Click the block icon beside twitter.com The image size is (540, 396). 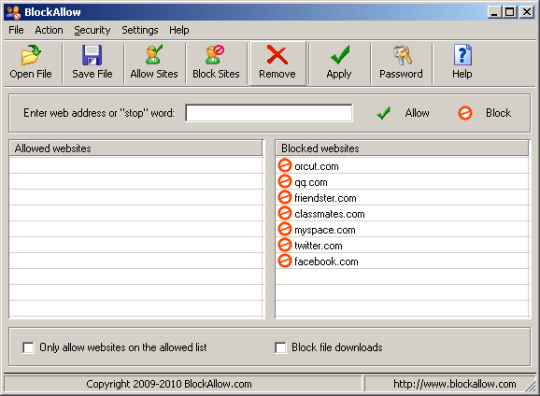pyautogui.click(x=284, y=245)
